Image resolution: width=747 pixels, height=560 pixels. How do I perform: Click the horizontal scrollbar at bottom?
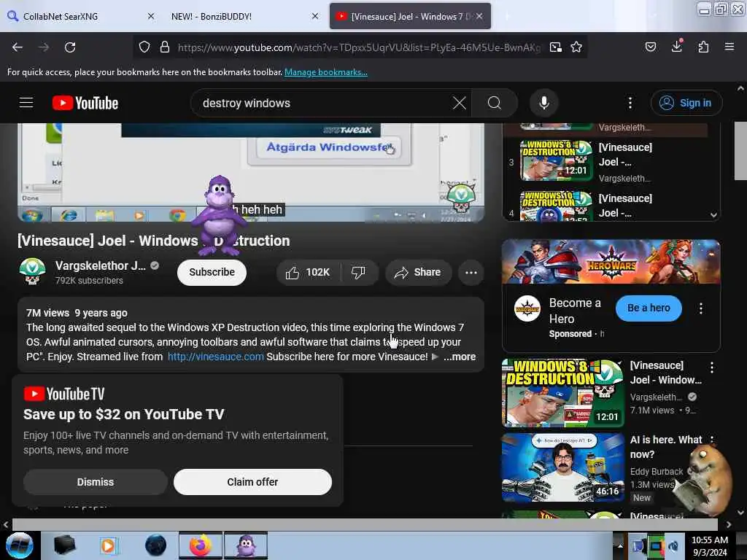click(365, 524)
